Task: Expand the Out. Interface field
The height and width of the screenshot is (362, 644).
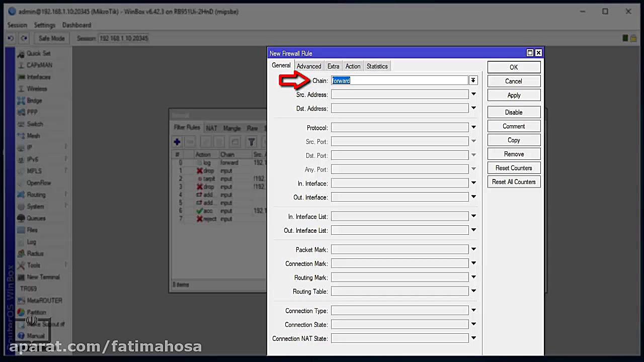Action: click(473, 198)
